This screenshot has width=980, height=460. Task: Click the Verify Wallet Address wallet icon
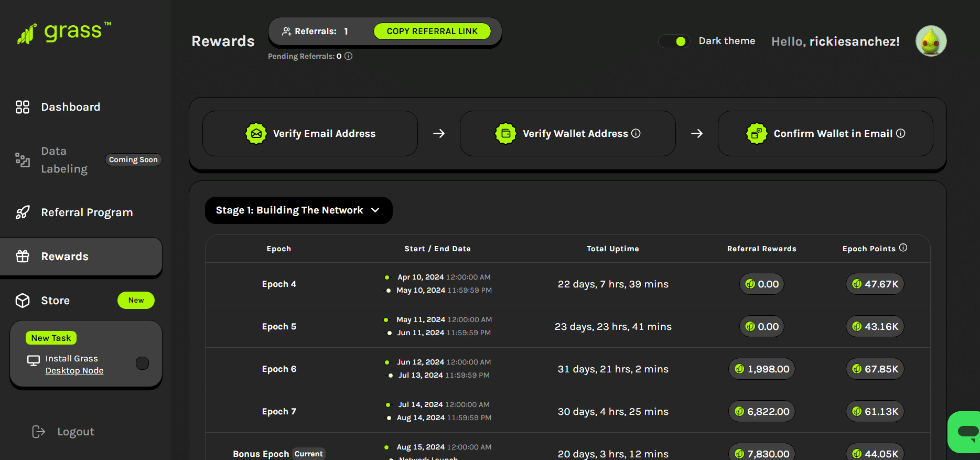(x=505, y=133)
